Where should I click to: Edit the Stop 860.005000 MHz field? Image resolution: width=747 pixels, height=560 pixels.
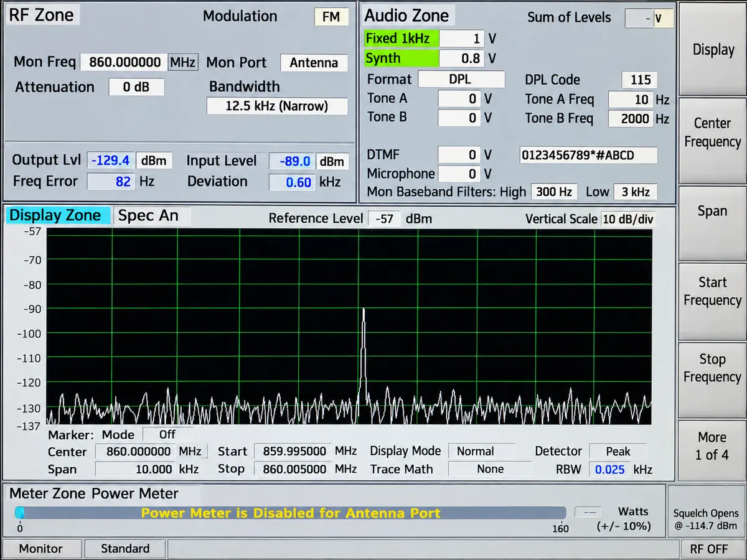[x=293, y=469]
